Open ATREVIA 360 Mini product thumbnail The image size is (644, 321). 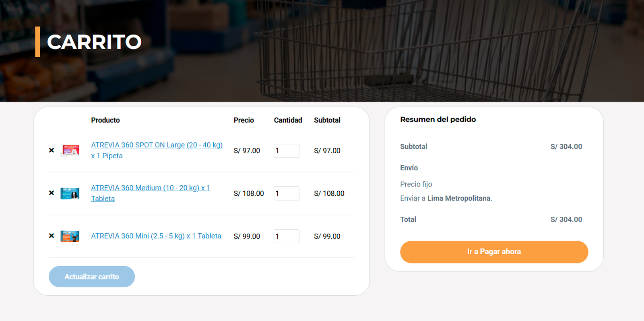70,236
